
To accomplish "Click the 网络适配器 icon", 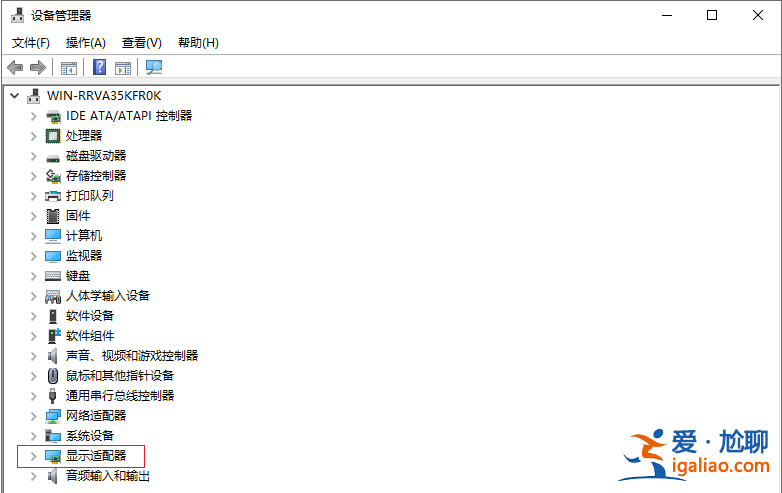I will point(53,416).
